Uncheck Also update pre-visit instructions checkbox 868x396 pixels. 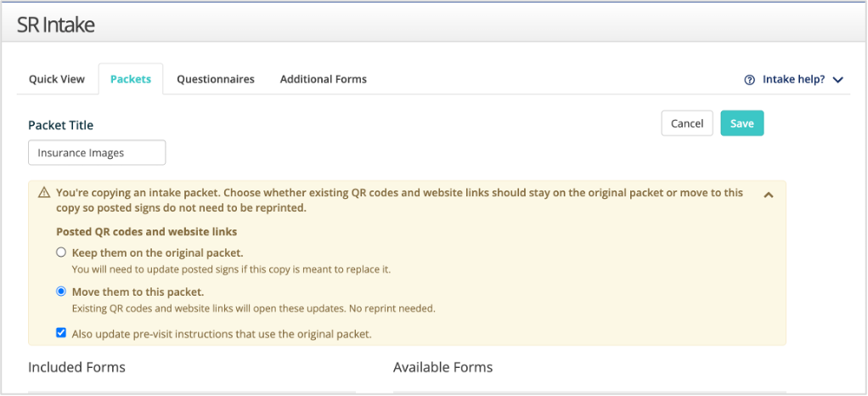tap(61, 333)
